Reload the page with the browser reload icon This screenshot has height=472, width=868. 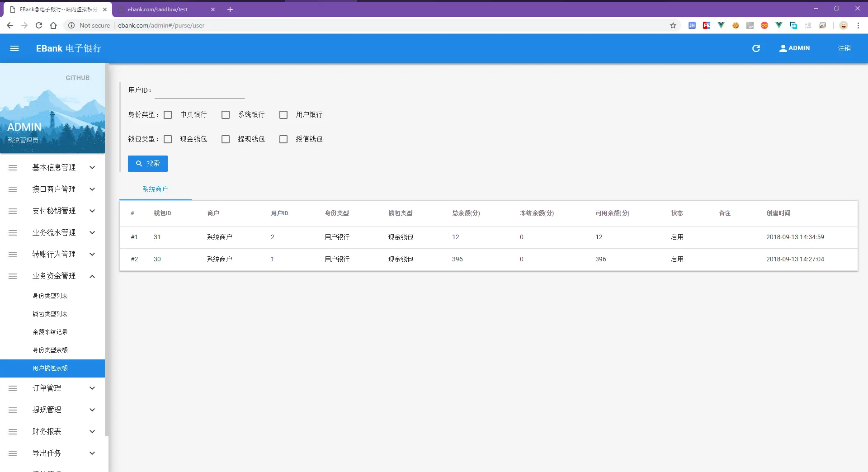coord(39,25)
